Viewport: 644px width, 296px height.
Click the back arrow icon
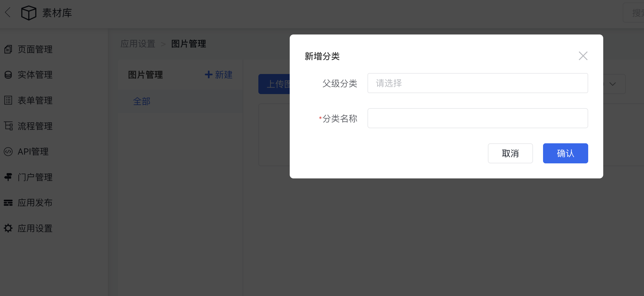click(x=8, y=13)
